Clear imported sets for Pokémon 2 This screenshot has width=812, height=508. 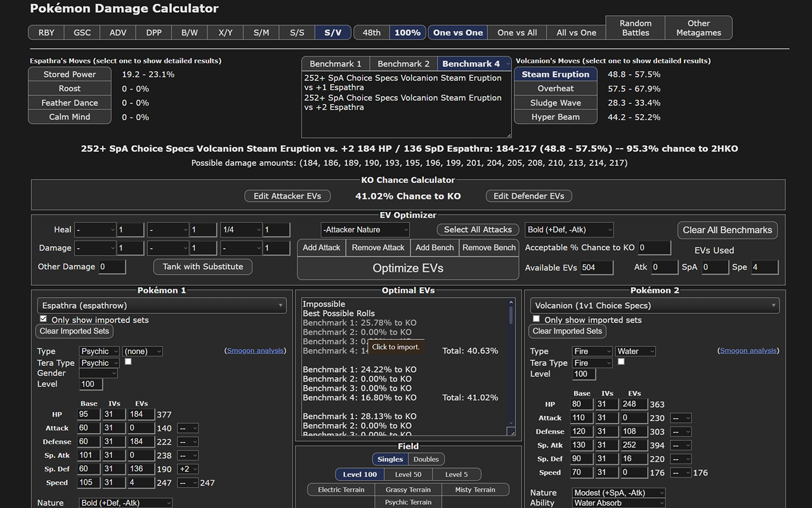[x=568, y=331]
